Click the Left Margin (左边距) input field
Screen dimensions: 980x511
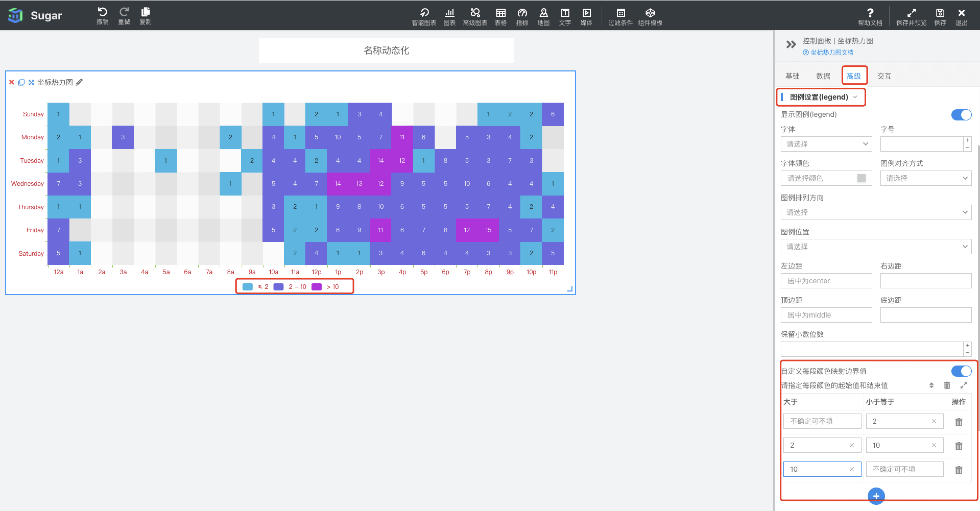[x=826, y=281]
